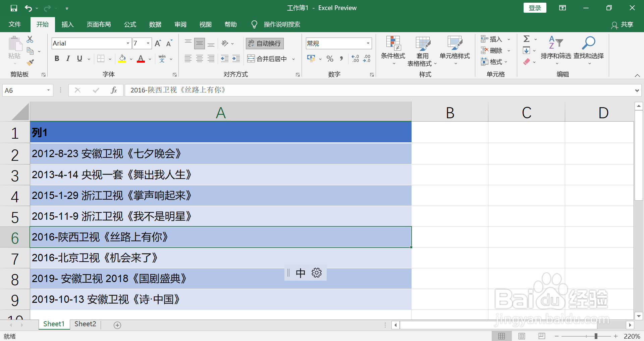Click the Undo arrow icon
644x341 pixels.
(x=29, y=8)
